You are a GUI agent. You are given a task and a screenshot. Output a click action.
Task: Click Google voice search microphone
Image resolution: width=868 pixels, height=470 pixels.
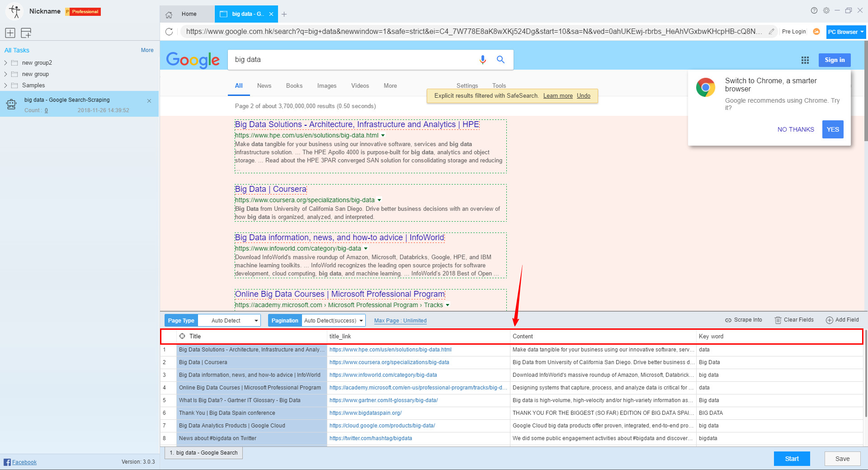coord(483,60)
